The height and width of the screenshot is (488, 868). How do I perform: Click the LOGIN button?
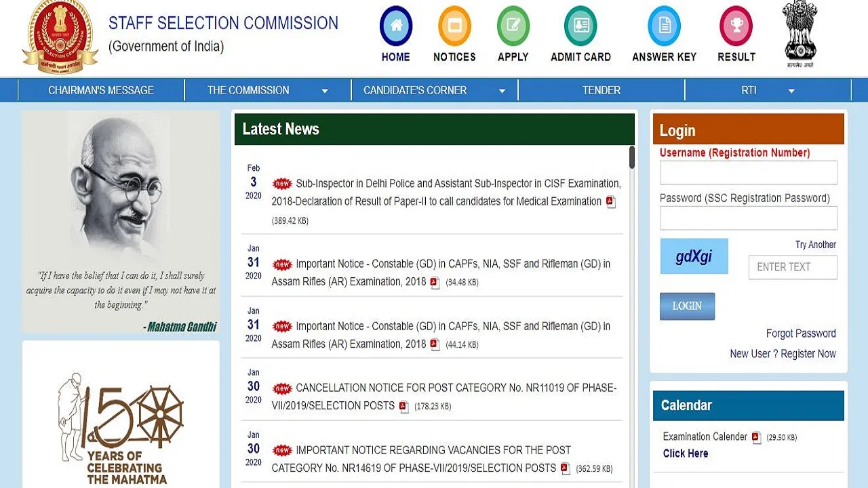coord(687,306)
